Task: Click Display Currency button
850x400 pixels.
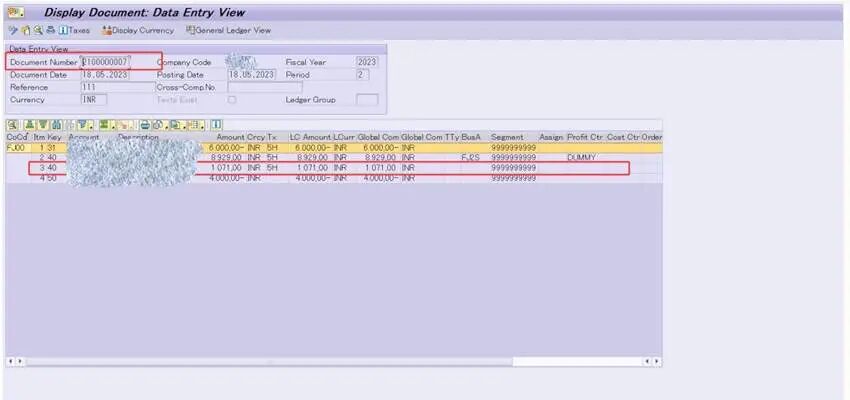Action: tap(138, 30)
